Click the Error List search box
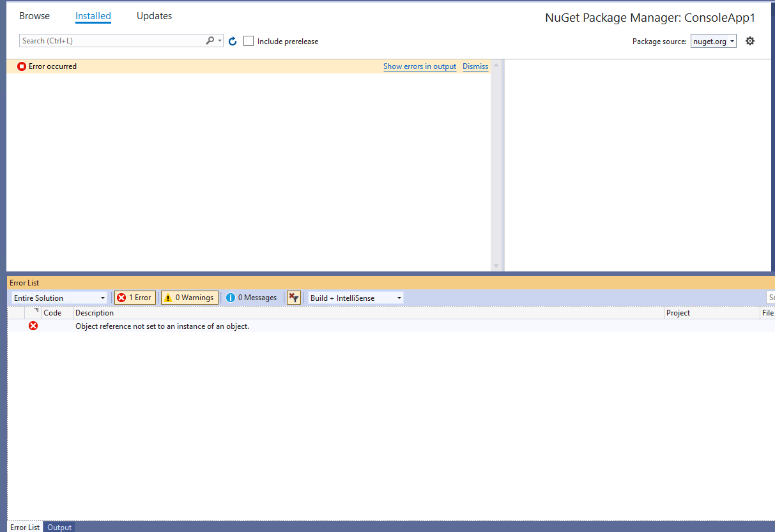Image resolution: width=775 pixels, height=532 pixels. [771, 298]
